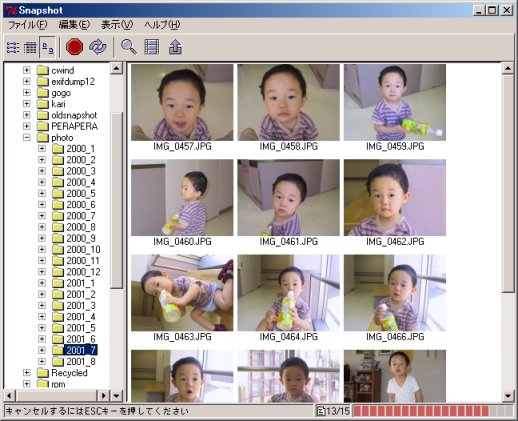The height and width of the screenshot is (421, 518).
Task: Select the 2000_10 tree item
Action: point(83,249)
